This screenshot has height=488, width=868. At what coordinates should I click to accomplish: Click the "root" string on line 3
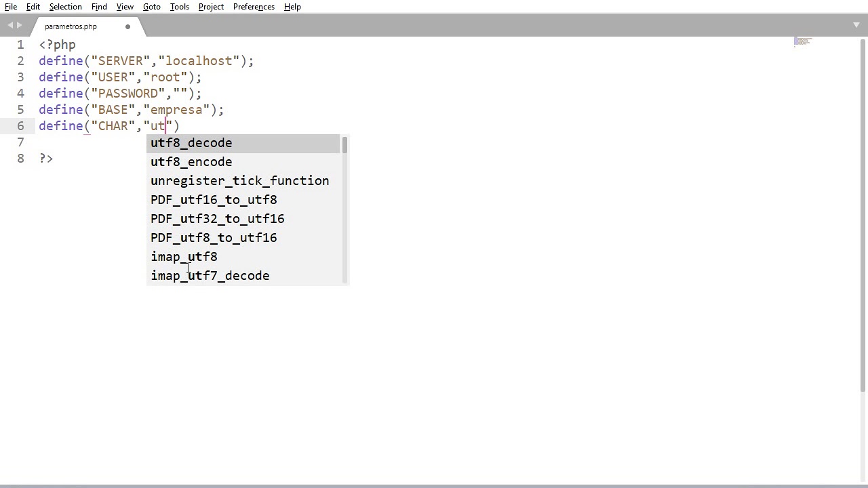point(165,77)
